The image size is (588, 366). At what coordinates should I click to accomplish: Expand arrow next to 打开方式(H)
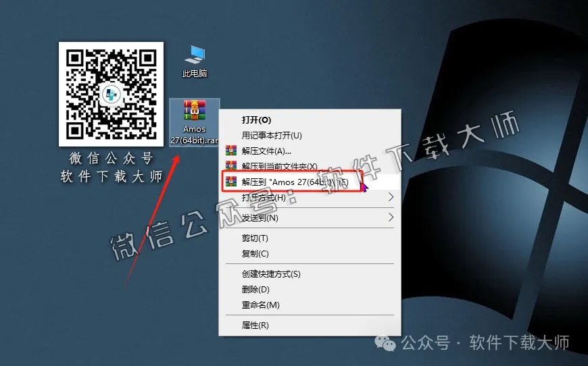pyautogui.click(x=391, y=197)
